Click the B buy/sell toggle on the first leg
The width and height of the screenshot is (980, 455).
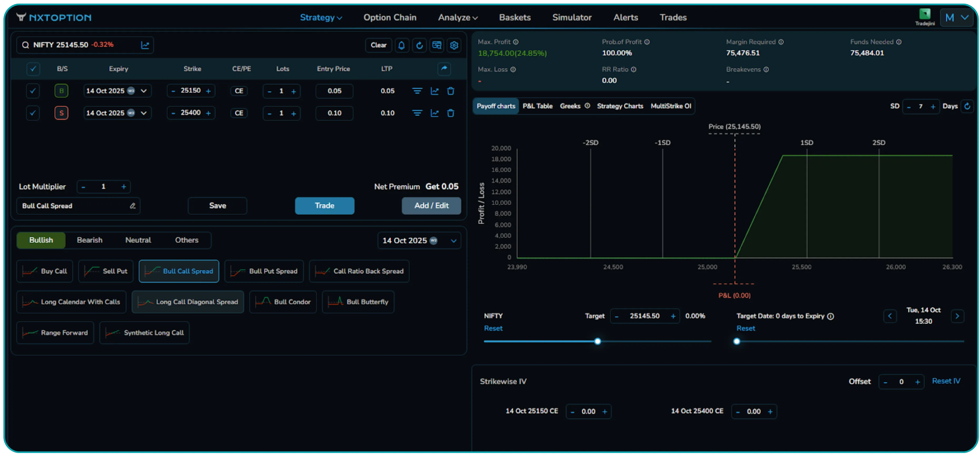[x=61, y=91]
